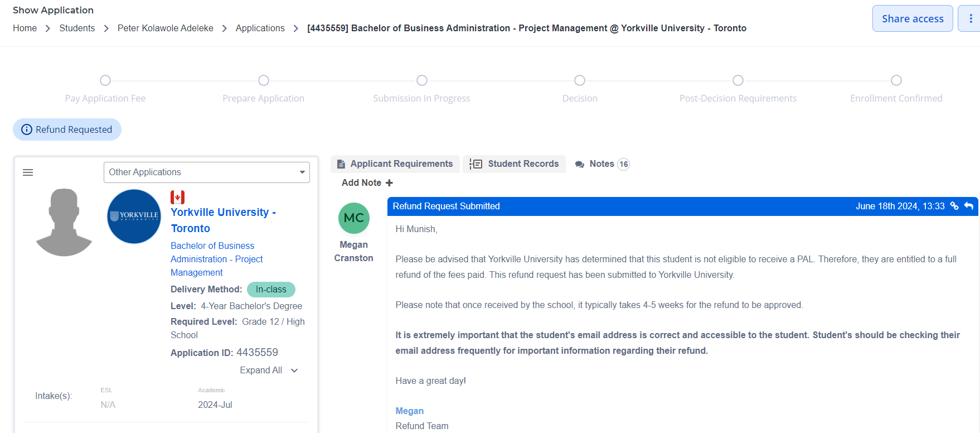Open Bachelor of Business Administration program link
The height and width of the screenshot is (433, 980).
tap(217, 259)
